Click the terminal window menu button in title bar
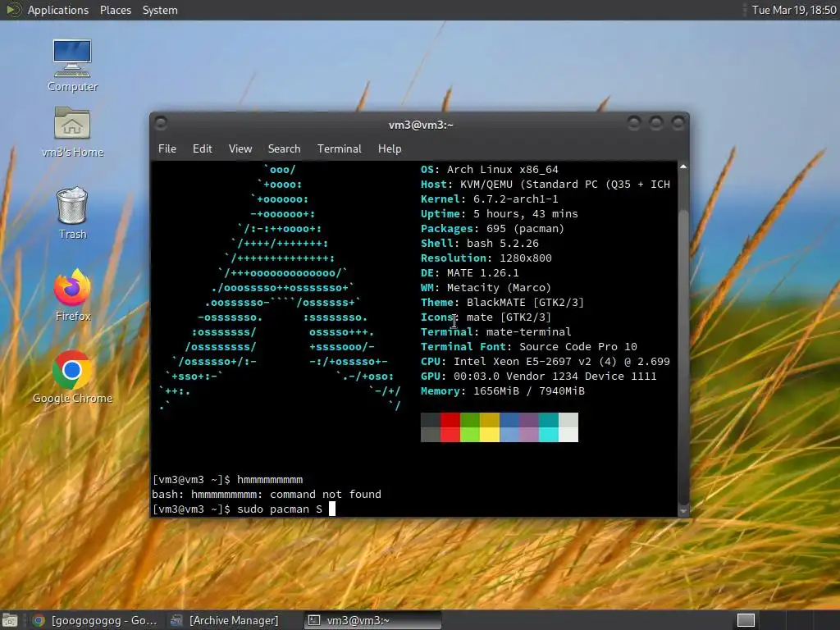The image size is (840, 630). (x=161, y=123)
